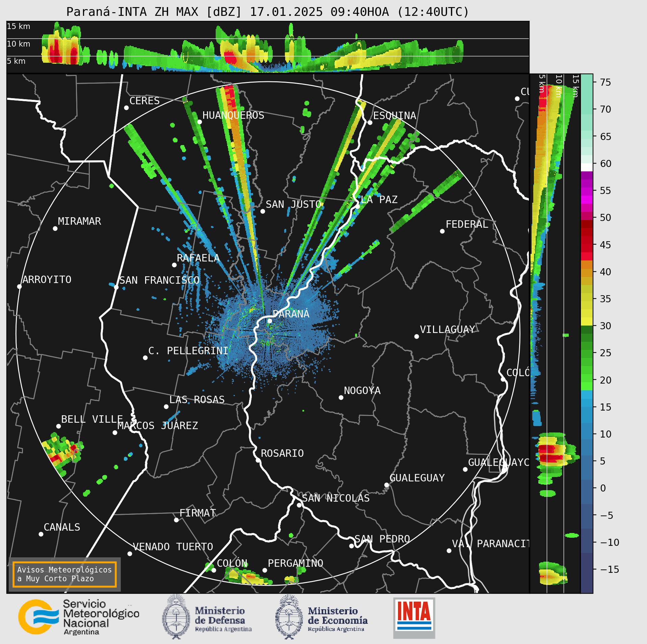This screenshot has width=647, height=644.
Task: Click the FEDERAL city label
Action: (467, 224)
